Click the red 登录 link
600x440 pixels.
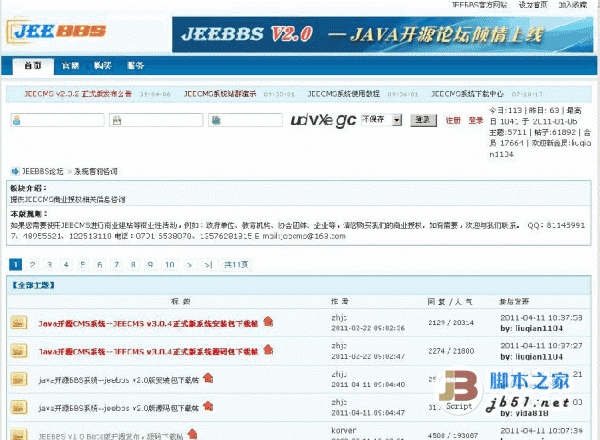click(476, 121)
